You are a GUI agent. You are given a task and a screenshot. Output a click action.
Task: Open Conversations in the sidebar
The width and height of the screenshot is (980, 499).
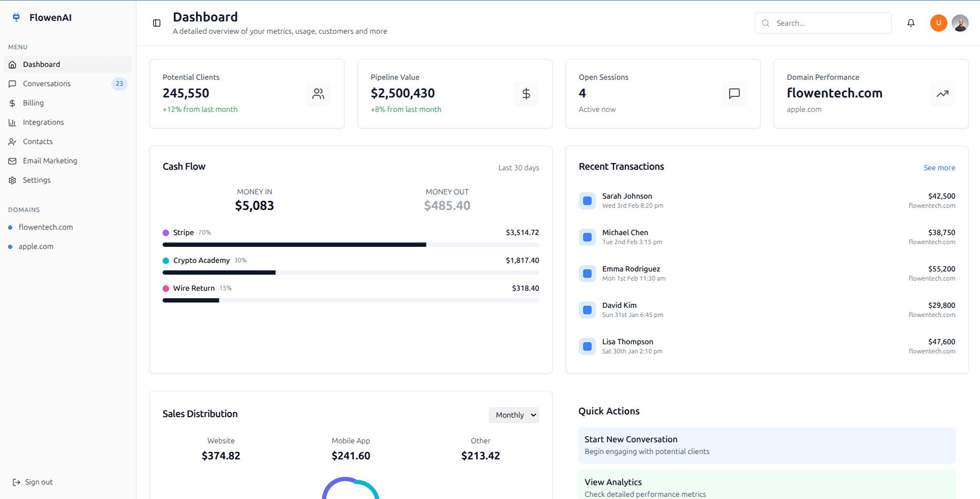(47, 84)
